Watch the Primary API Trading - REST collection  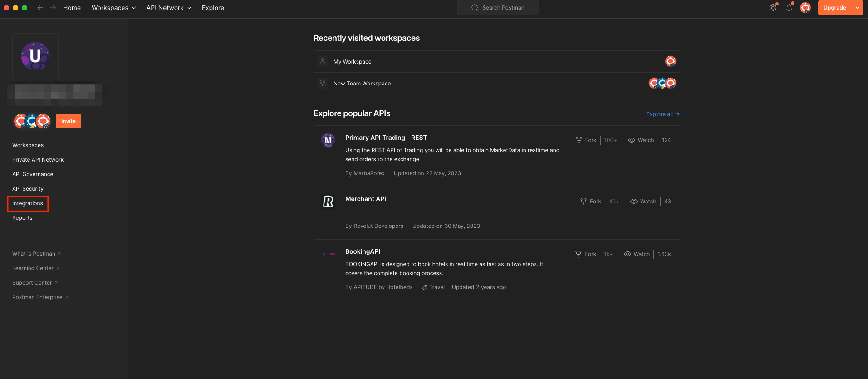641,140
